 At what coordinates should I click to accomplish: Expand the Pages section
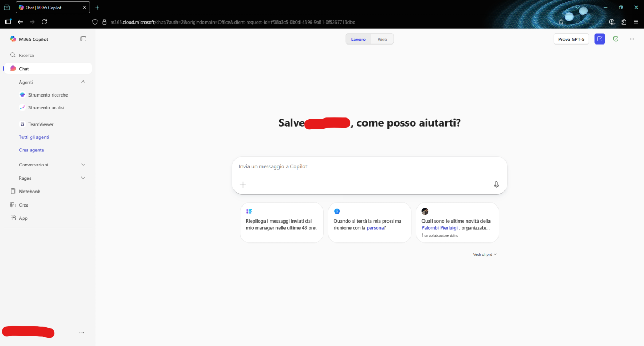pos(83,178)
